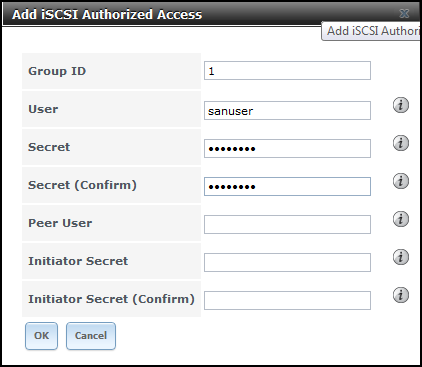Show help info for Peer User

[x=401, y=219]
